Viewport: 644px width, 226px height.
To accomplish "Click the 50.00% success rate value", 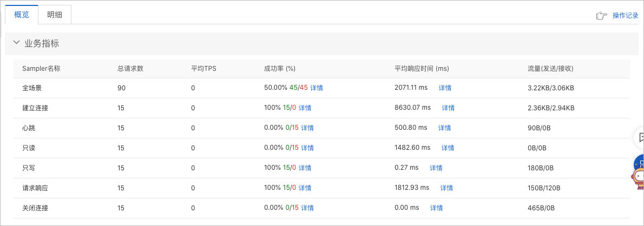I will tap(275, 88).
